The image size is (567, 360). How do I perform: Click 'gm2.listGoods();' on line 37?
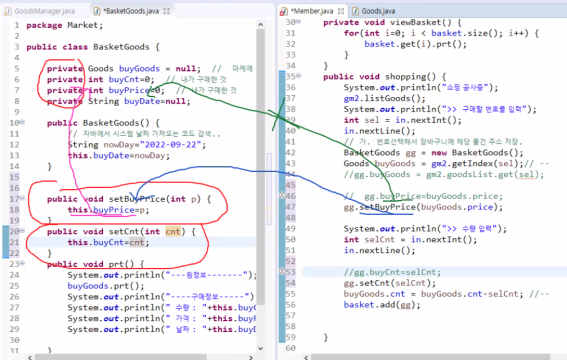pos(384,98)
